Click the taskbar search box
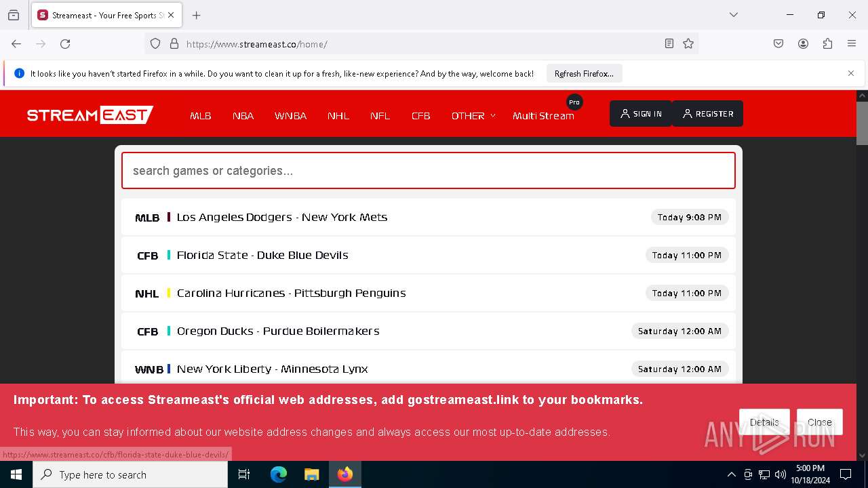Viewport: 868px width, 488px height. point(130,474)
